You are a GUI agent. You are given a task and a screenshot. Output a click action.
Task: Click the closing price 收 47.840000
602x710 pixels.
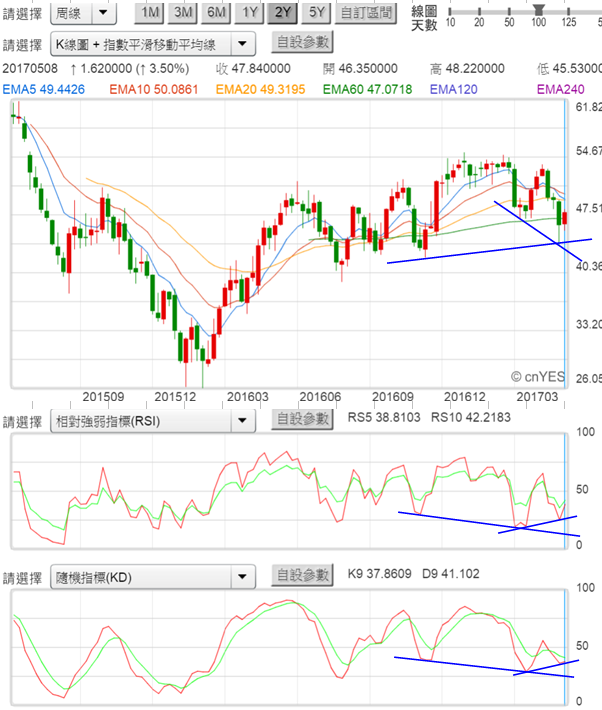[x=253, y=69]
